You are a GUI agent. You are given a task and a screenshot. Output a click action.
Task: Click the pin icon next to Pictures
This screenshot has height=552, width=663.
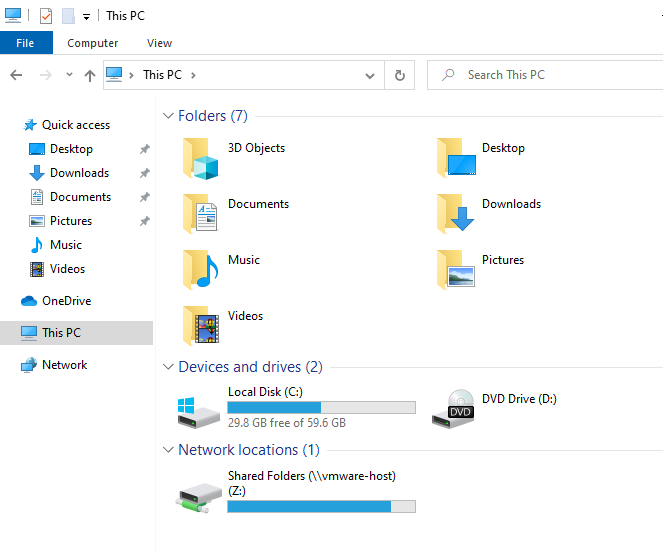145,221
